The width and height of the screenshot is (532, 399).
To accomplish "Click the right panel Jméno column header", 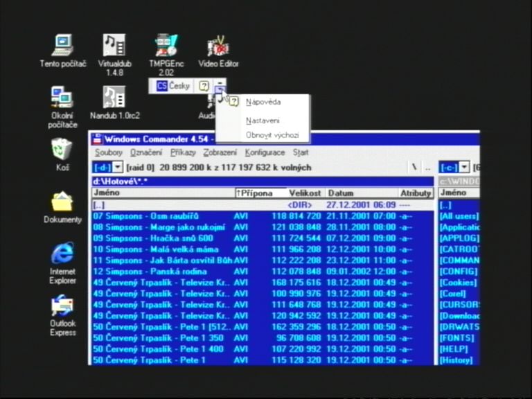I will pos(459,193).
